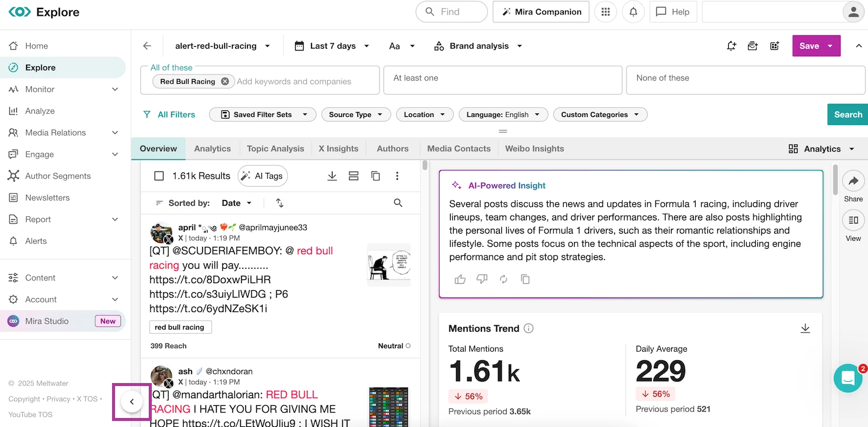Open the alert-red-bull-racing search dropdown

click(222, 46)
